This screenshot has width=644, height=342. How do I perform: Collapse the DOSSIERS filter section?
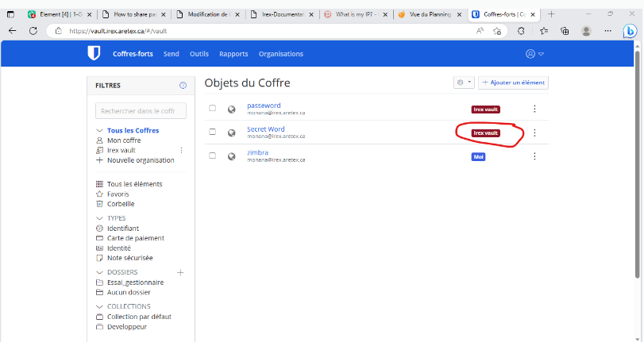(99, 272)
